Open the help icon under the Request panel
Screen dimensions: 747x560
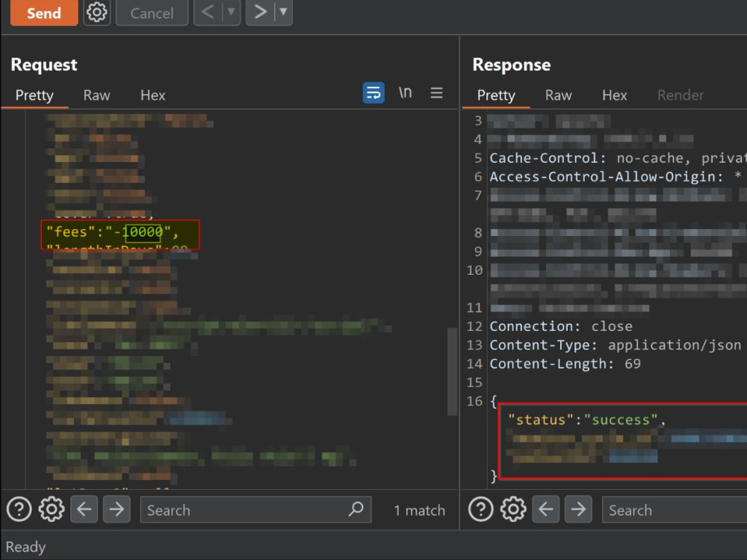(x=19, y=509)
